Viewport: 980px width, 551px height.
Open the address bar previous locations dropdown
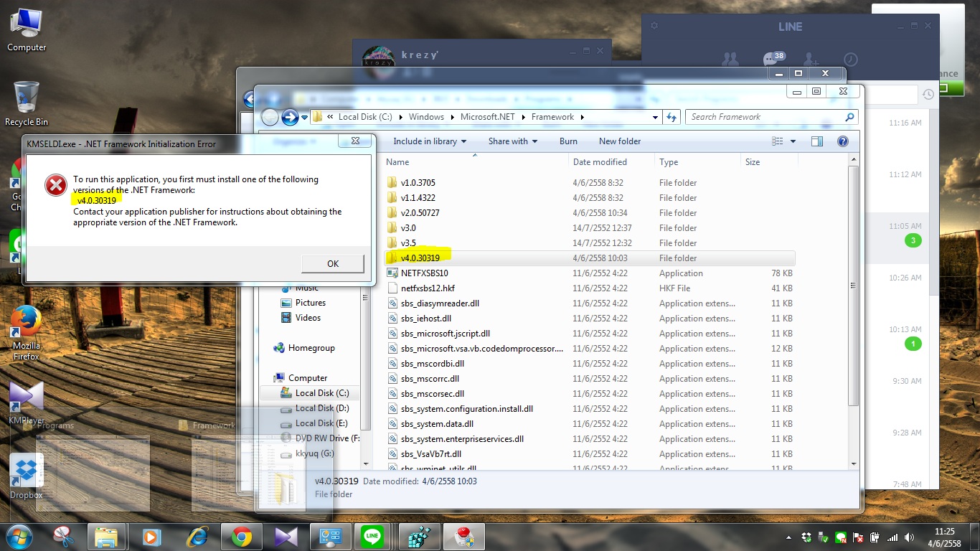coord(655,117)
